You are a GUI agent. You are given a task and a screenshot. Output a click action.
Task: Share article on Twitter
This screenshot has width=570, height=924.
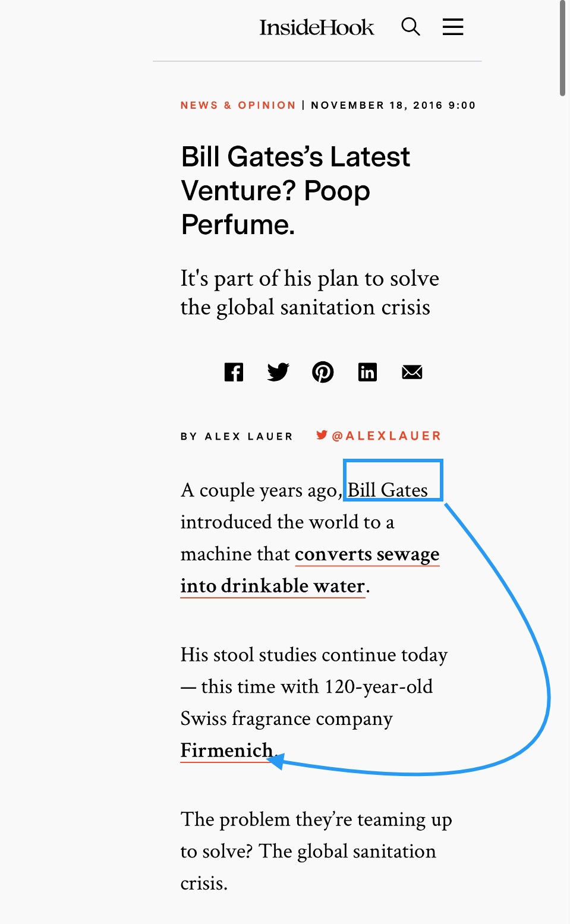point(278,373)
